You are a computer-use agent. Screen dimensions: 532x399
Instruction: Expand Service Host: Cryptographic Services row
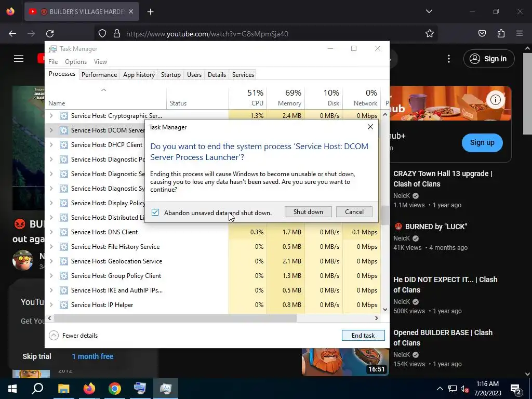pos(51,116)
